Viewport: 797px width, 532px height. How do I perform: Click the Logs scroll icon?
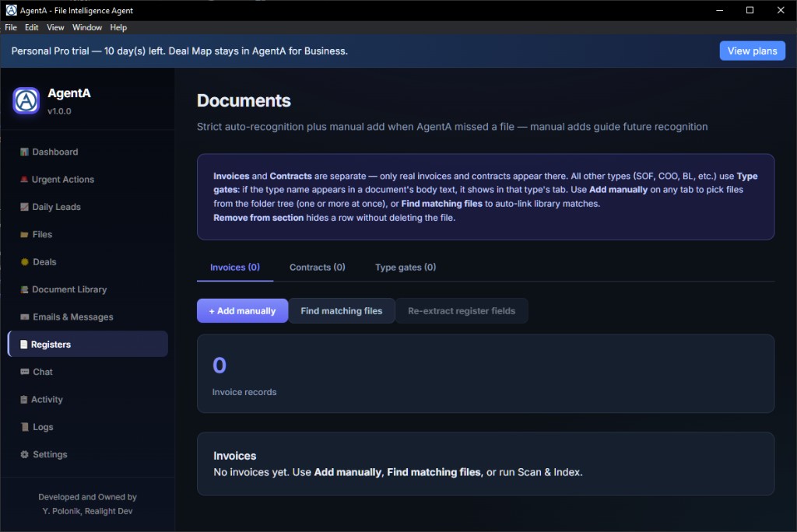click(x=24, y=427)
